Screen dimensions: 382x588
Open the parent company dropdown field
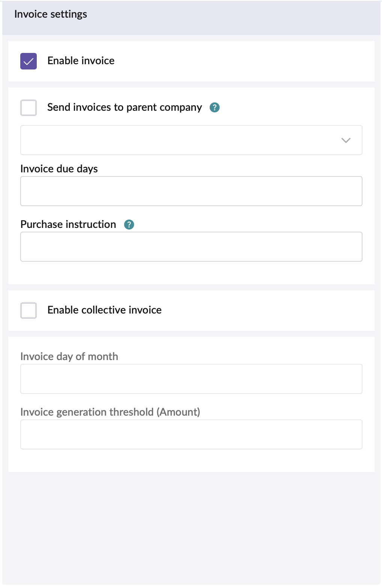[180, 140]
